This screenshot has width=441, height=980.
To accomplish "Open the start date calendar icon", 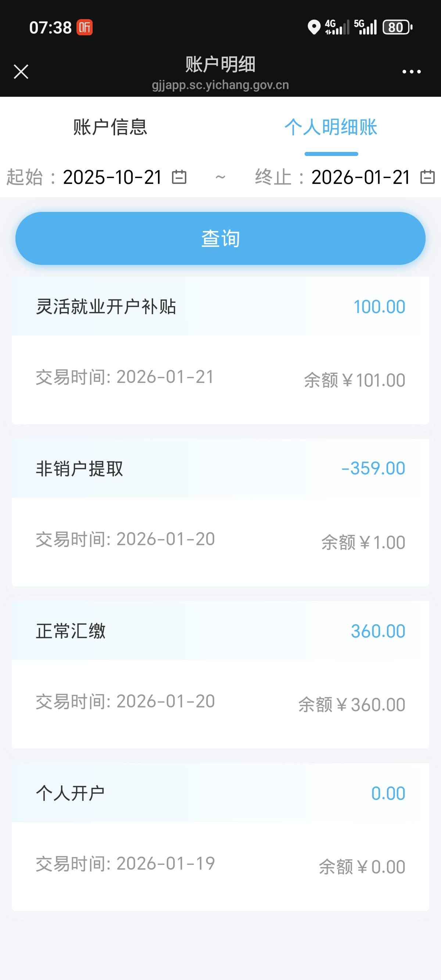I will pyautogui.click(x=179, y=177).
